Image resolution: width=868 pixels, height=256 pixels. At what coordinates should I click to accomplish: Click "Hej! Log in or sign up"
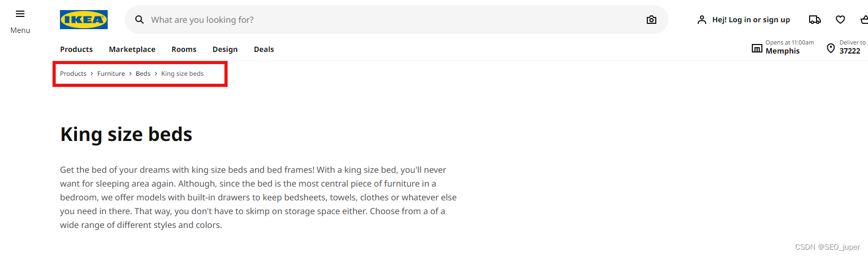[x=751, y=20]
